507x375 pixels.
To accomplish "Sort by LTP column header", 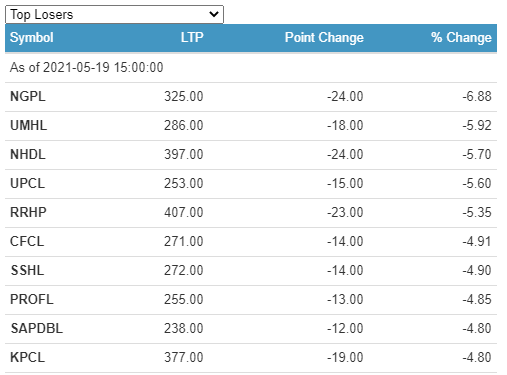I will 192,37.
